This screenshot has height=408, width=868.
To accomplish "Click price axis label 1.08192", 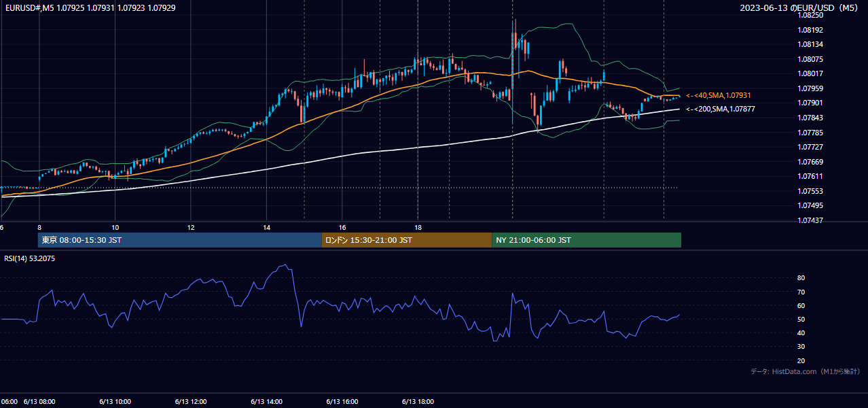I will tap(810, 30).
